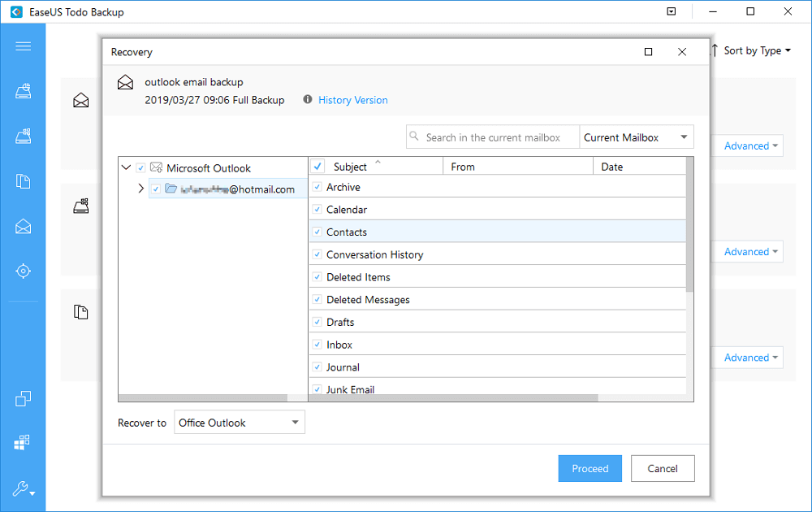Click the Proceed button
This screenshot has width=812, height=512.
pos(590,468)
